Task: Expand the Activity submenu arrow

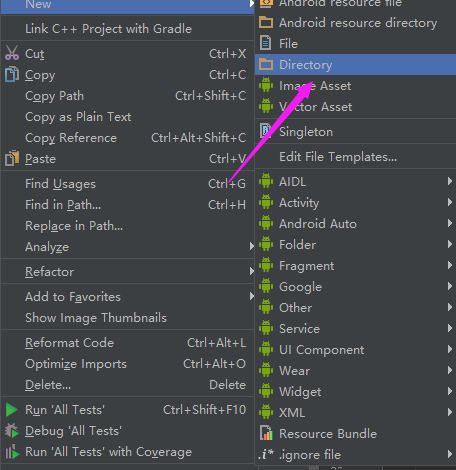Action: tap(450, 202)
